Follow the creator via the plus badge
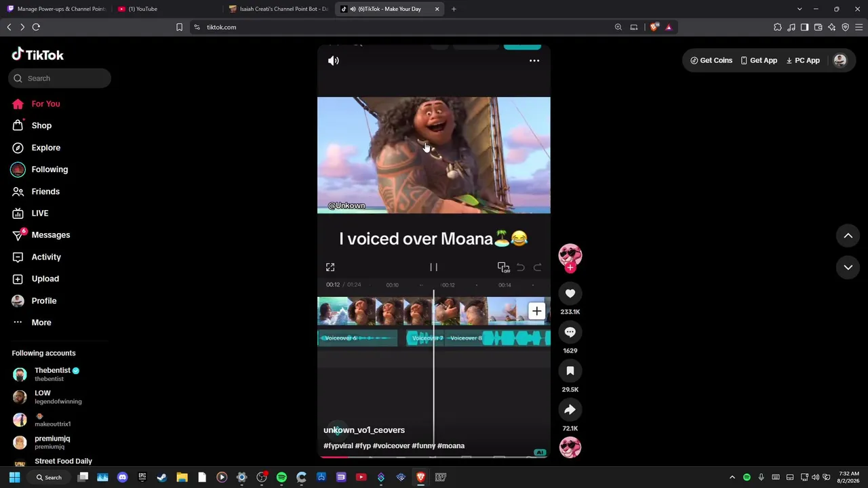This screenshot has width=868, height=488. click(570, 268)
